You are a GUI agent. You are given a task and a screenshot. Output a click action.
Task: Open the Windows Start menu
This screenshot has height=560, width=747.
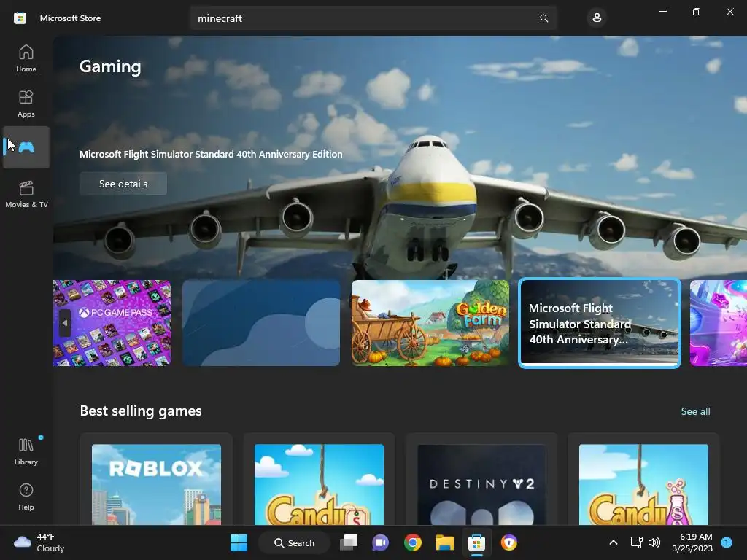(x=239, y=542)
